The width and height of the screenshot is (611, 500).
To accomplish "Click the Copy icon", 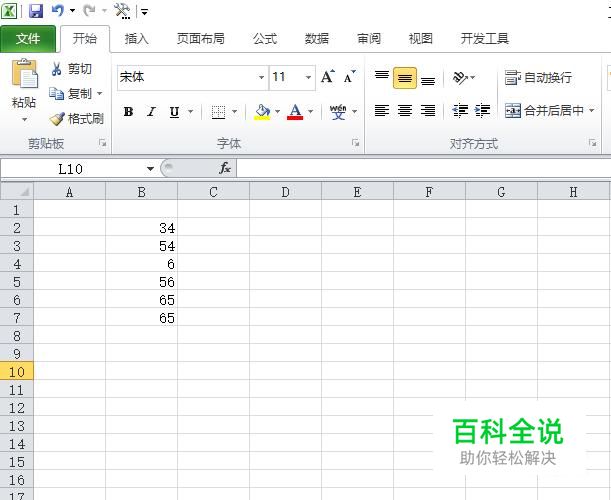I will click(57, 94).
